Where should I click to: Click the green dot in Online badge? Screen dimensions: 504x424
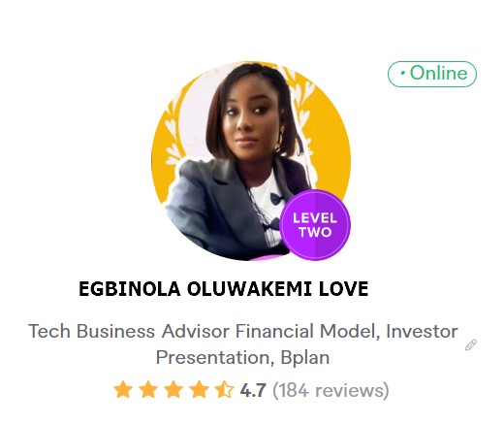(402, 74)
